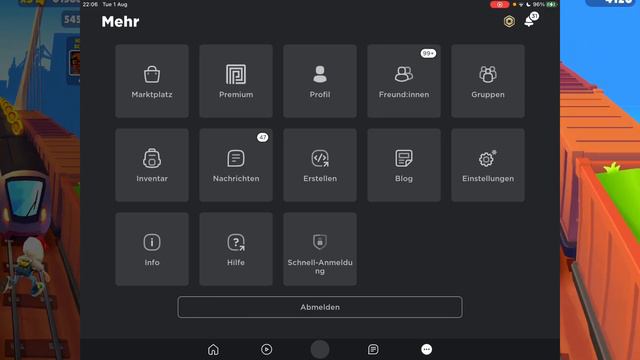
Task: Open notifications bell icon
Action: [x=529, y=22]
